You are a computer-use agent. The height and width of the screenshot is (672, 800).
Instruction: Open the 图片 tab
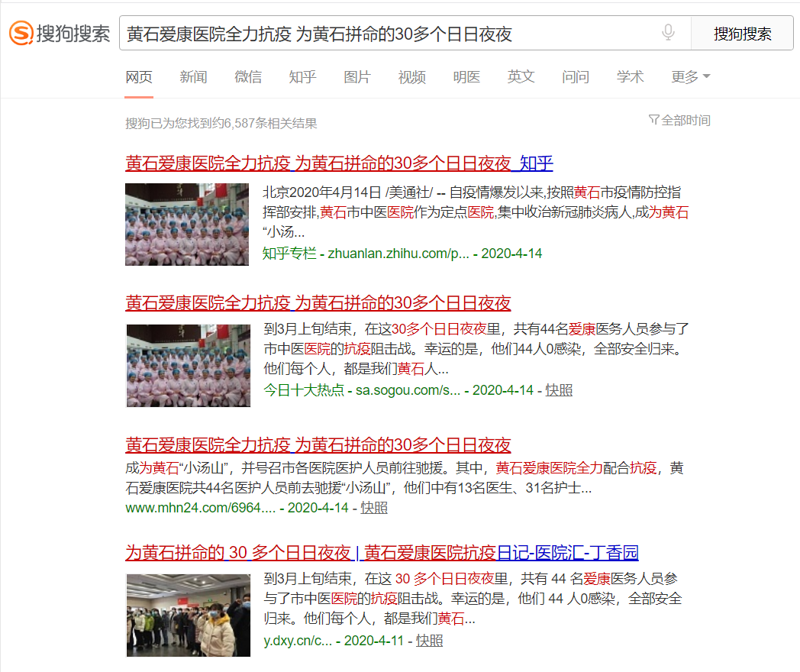(x=357, y=76)
